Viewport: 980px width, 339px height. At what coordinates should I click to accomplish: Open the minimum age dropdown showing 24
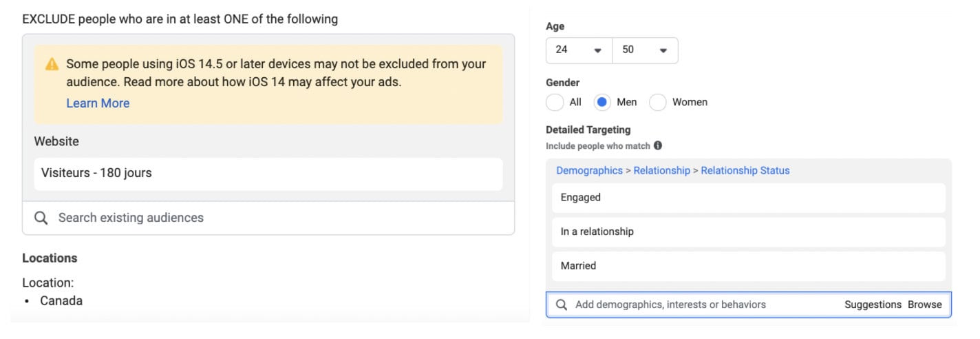pyautogui.click(x=579, y=50)
